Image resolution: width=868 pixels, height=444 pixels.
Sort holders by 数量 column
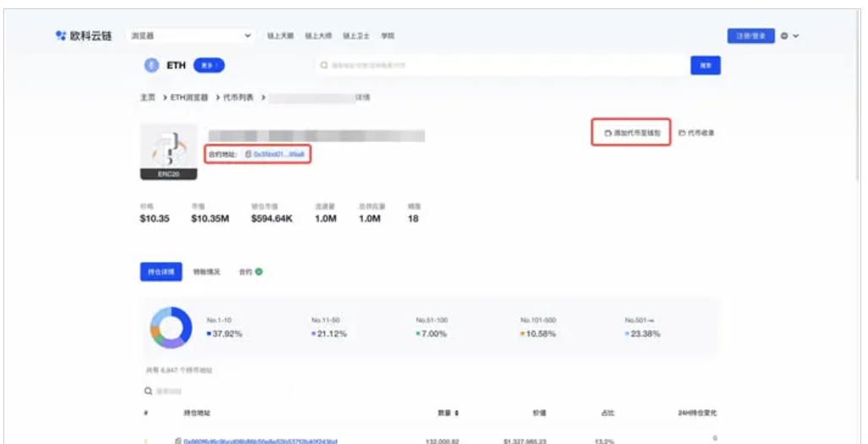pyautogui.click(x=446, y=413)
